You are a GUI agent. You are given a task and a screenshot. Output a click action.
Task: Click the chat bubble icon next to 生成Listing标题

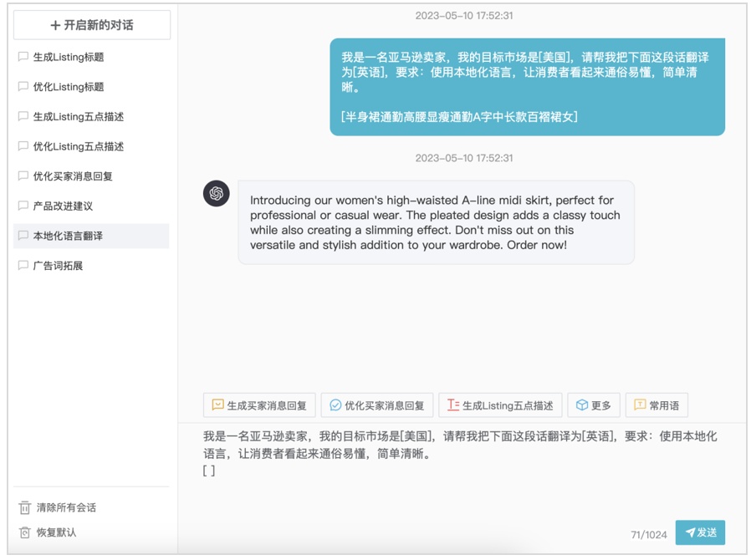coord(23,57)
